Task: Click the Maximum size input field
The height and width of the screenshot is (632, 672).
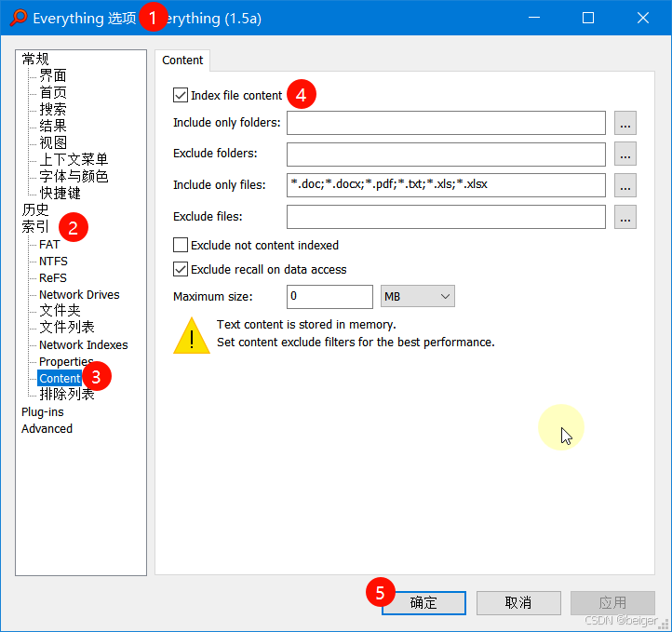Action: (x=329, y=297)
